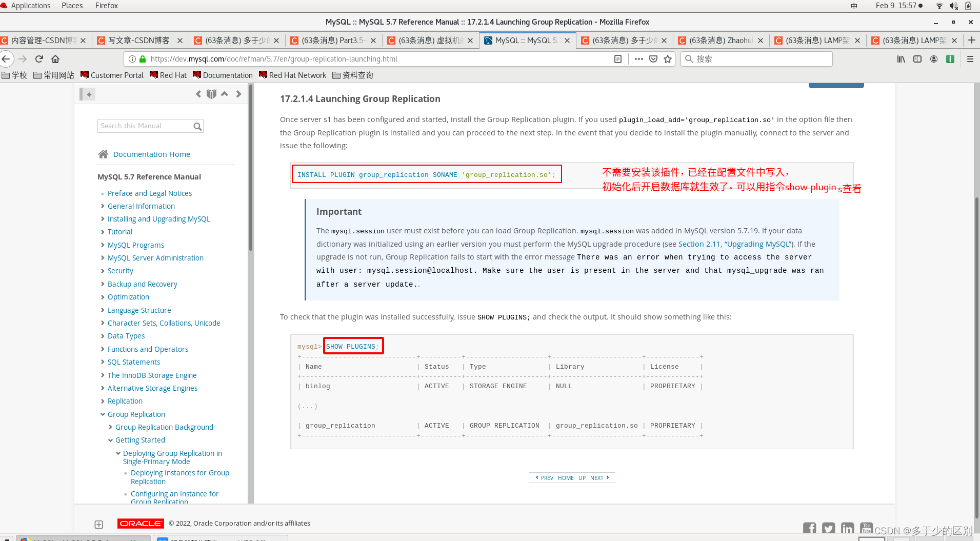Image resolution: width=980 pixels, height=541 pixels.
Task: Expand Replication tree node
Action: pos(103,401)
